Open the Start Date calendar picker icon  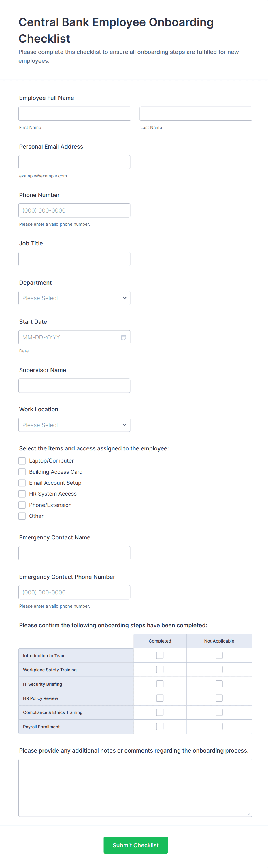pyautogui.click(x=123, y=337)
